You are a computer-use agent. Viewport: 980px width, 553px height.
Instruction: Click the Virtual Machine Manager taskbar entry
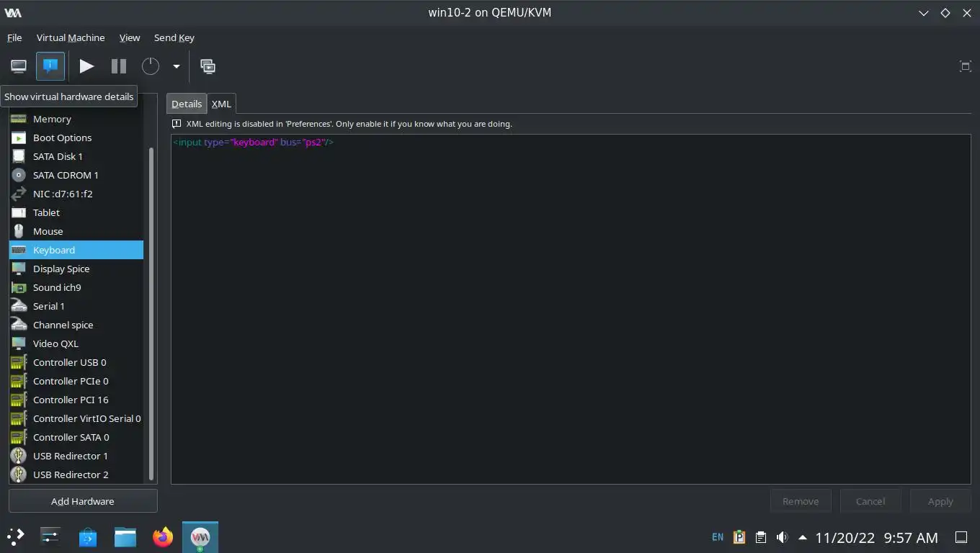click(x=200, y=536)
